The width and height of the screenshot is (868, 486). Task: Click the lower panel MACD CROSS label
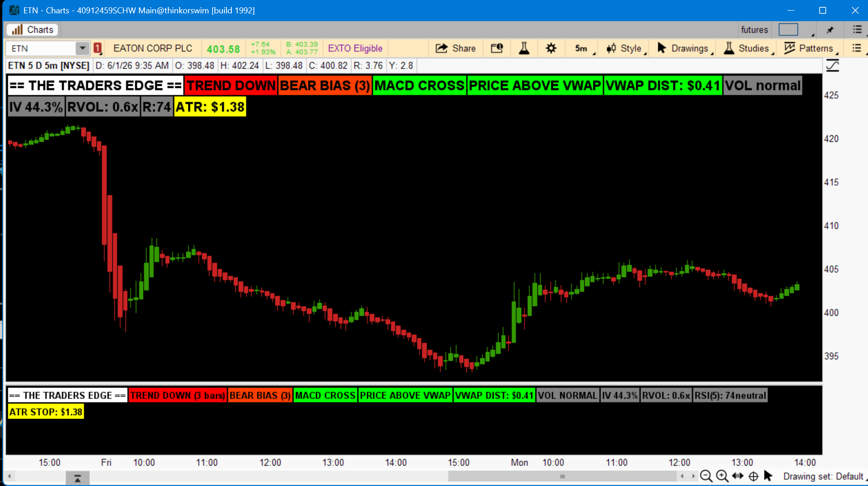(x=325, y=395)
